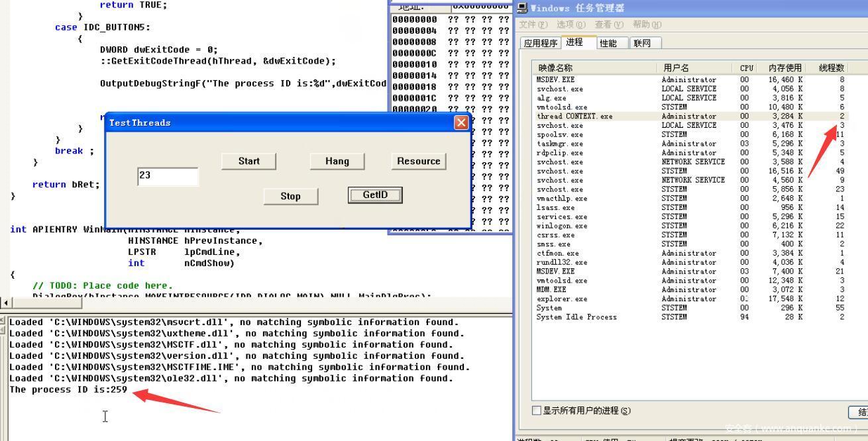
Task: Click the Start button in TestThreads
Action: pos(248,161)
